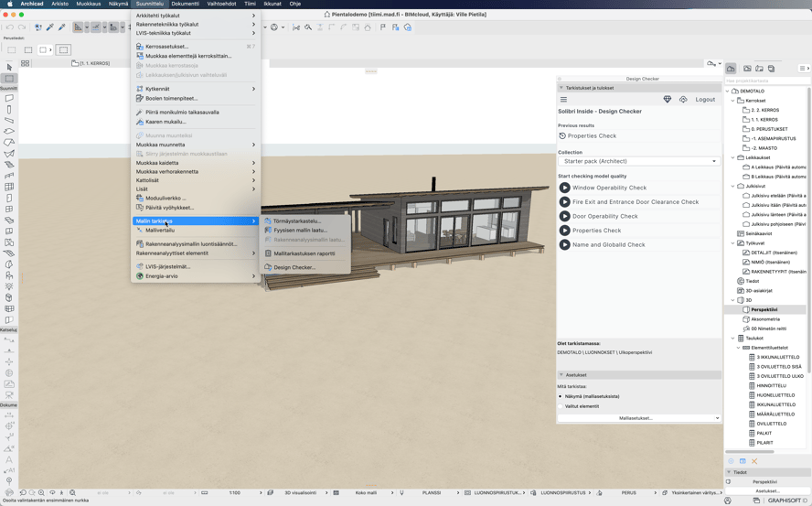Start the Name and GlobalId Check
This screenshot has height=506, width=812.
pos(564,244)
